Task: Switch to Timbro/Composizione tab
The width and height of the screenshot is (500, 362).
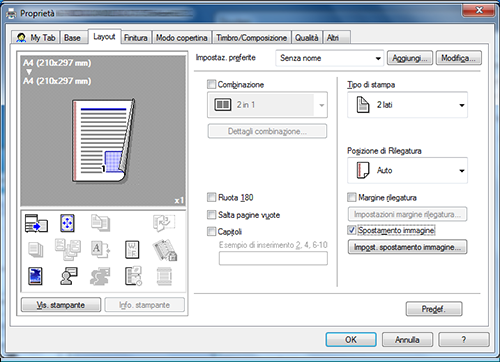Action: point(252,38)
